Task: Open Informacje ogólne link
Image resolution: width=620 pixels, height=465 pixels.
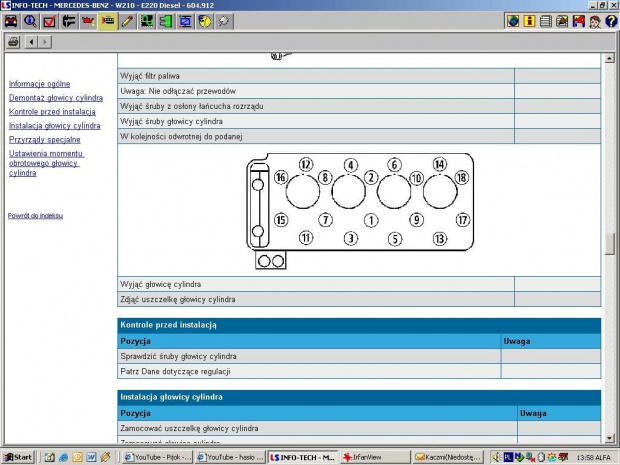Action: coord(40,84)
